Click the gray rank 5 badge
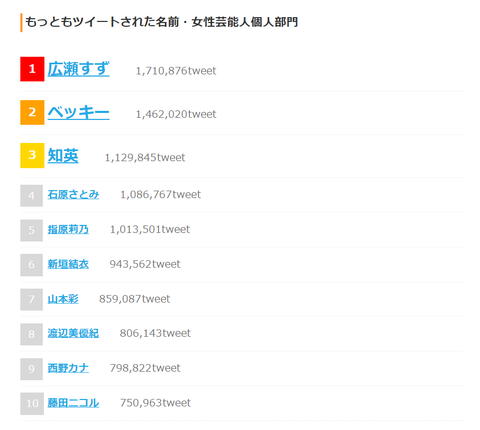 (31, 230)
